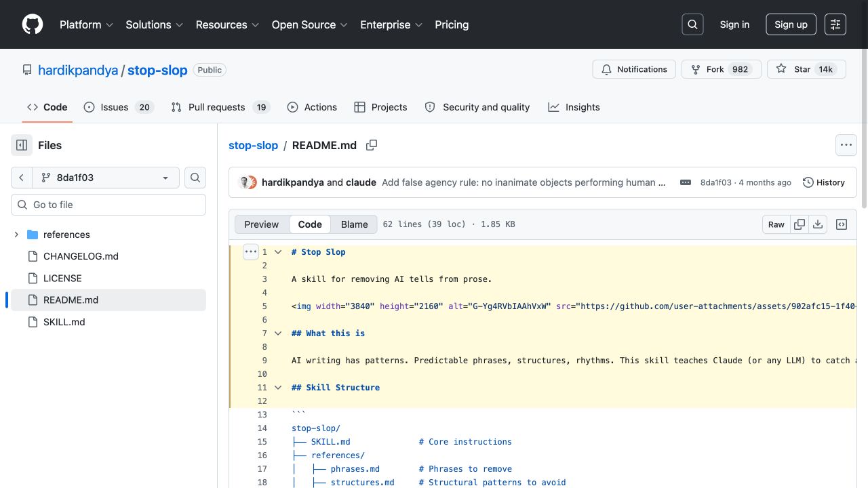Screen dimensions: 868x488
Task: Open the Issues tab
Action: click(x=119, y=107)
